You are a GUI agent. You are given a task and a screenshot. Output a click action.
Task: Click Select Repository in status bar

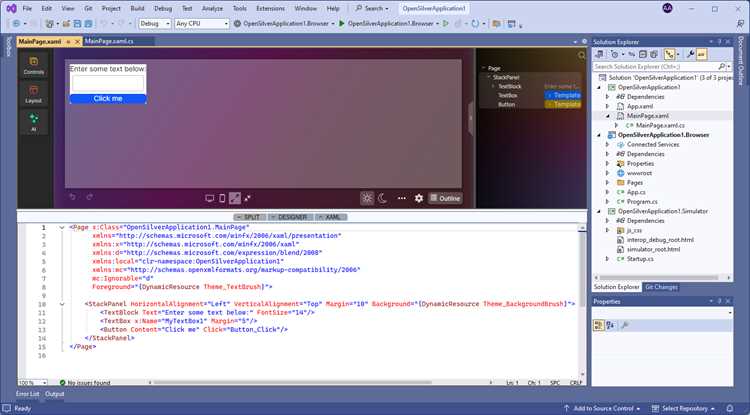coord(684,408)
